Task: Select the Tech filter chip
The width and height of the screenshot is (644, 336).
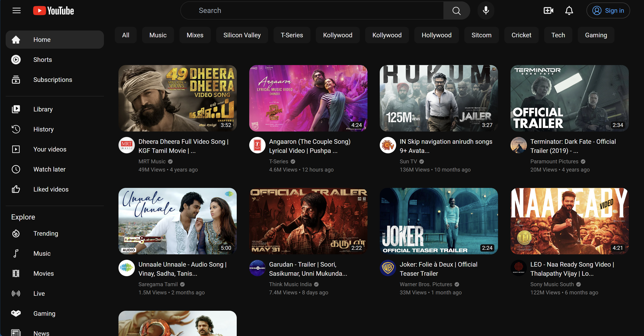Action: click(x=558, y=35)
